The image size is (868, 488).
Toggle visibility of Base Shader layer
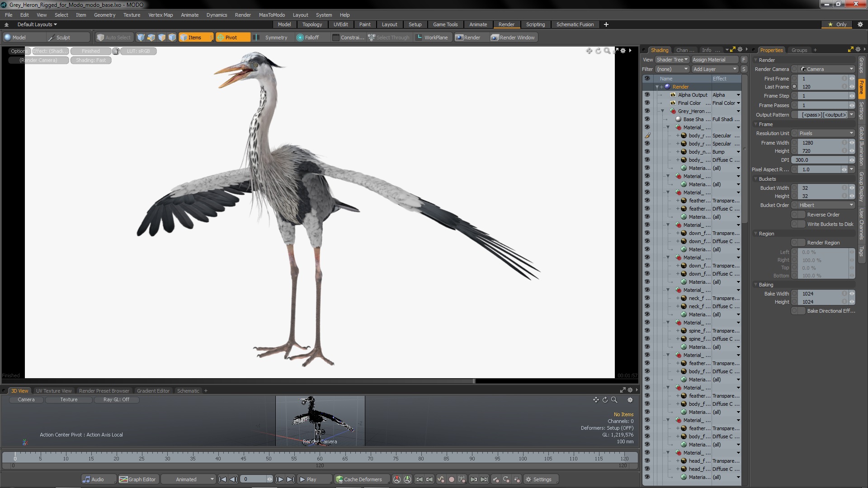pos(647,119)
